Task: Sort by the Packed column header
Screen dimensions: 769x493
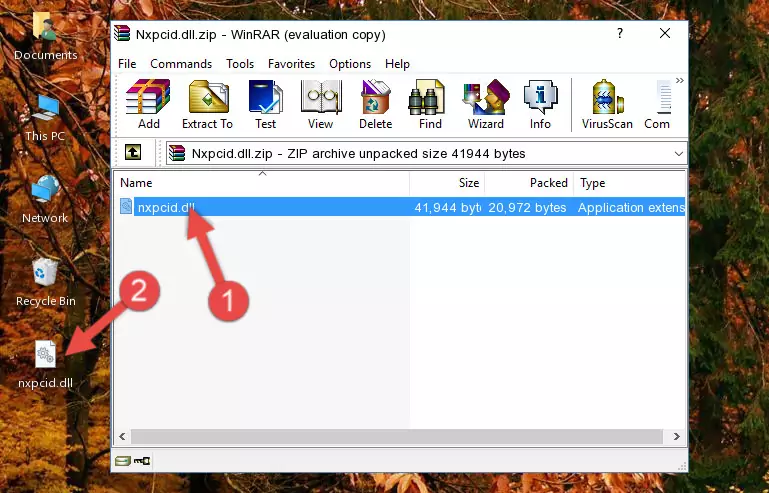Action: click(529, 183)
